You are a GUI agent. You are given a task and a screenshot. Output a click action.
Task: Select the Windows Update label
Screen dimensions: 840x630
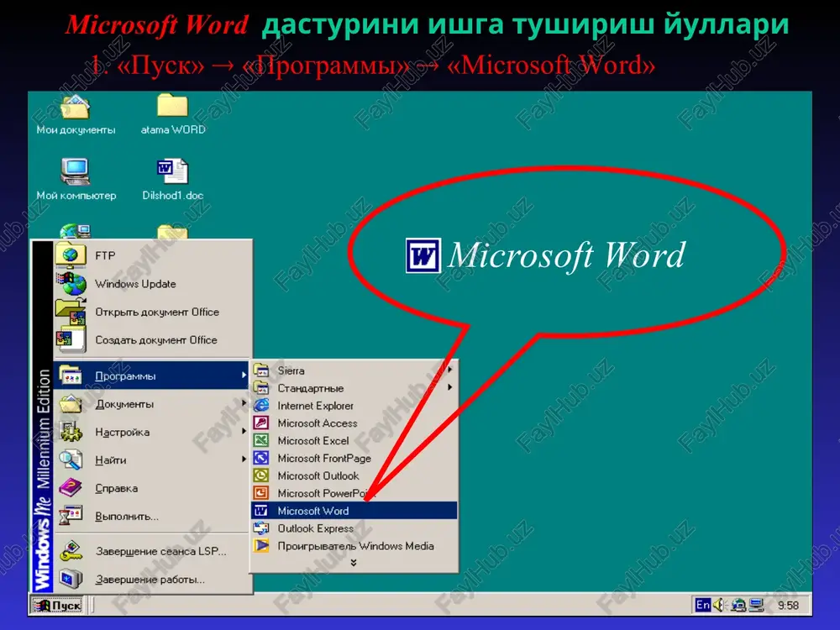(135, 284)
